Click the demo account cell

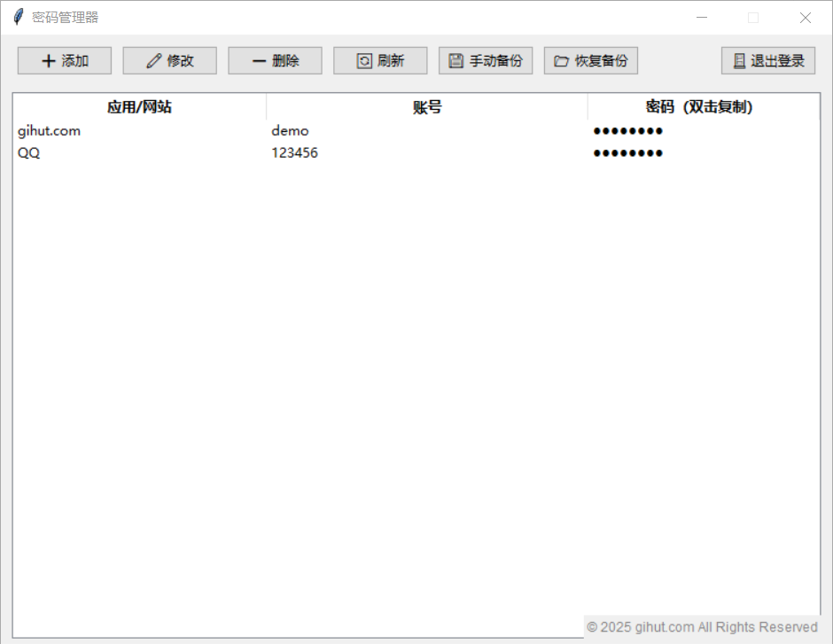tap(290, 131)
